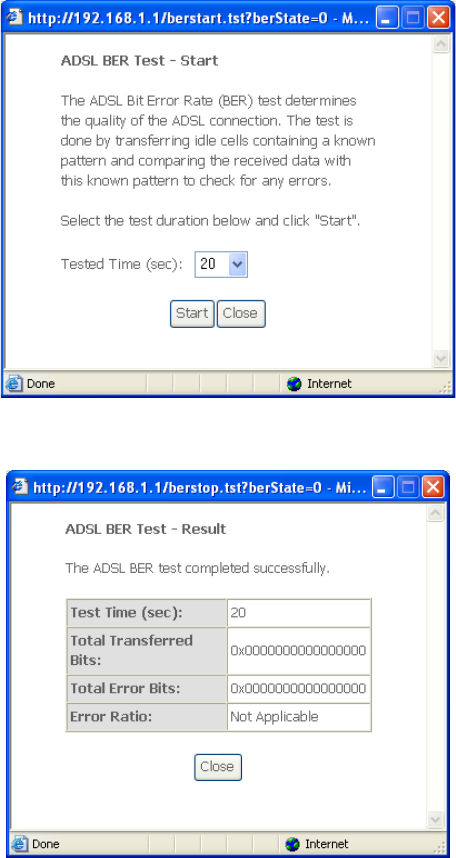The width and height of the screenshot is (456, 858).
Task: Click Close button in BER Result window
Action: click(218, 767)
